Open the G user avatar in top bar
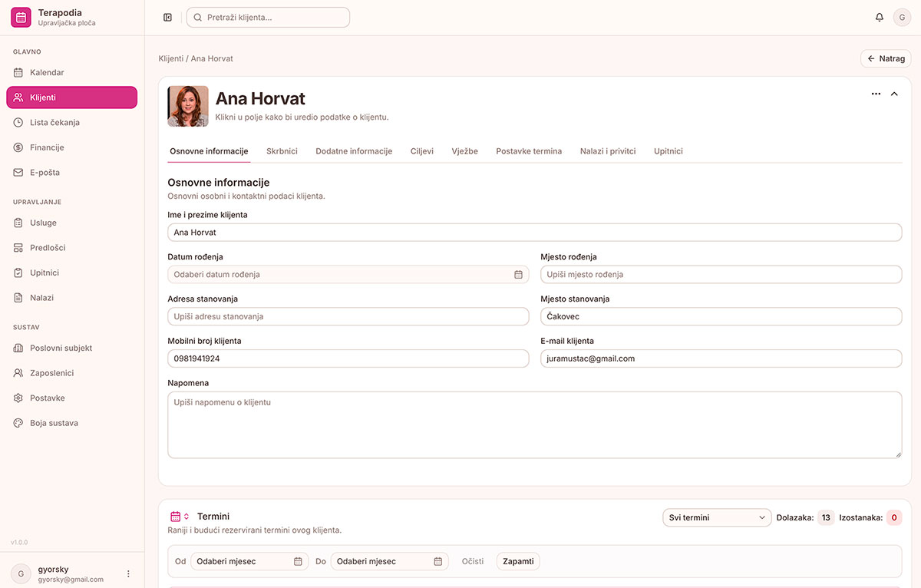The image size is (921, 588). click(x=902, y=17)
